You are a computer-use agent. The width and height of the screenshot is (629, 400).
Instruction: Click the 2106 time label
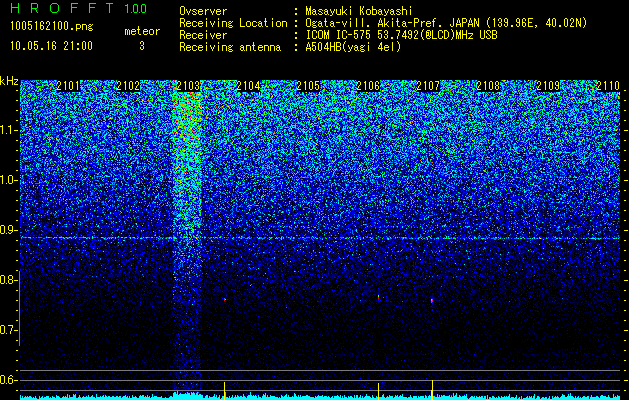pyautogui.click(x=368, y=86)
